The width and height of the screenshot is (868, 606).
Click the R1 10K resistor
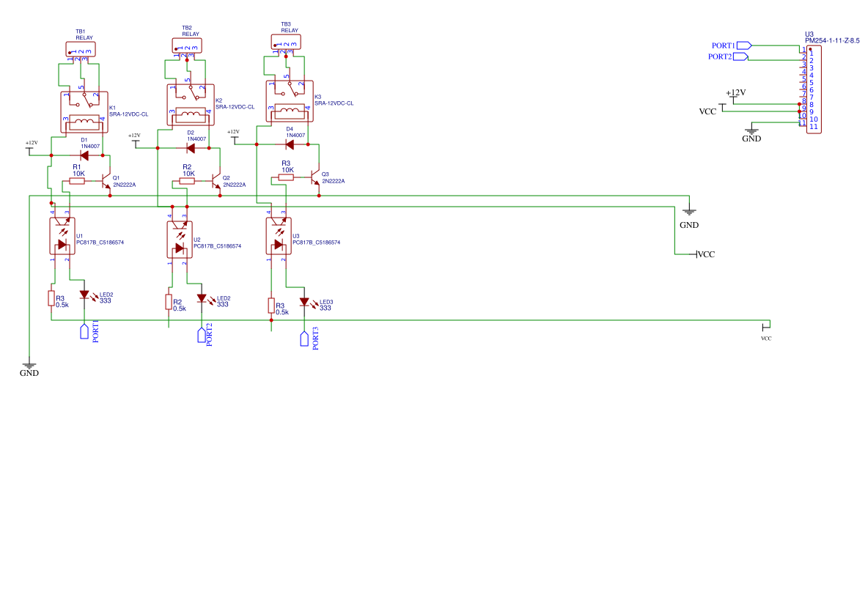(x=77, y=181)
